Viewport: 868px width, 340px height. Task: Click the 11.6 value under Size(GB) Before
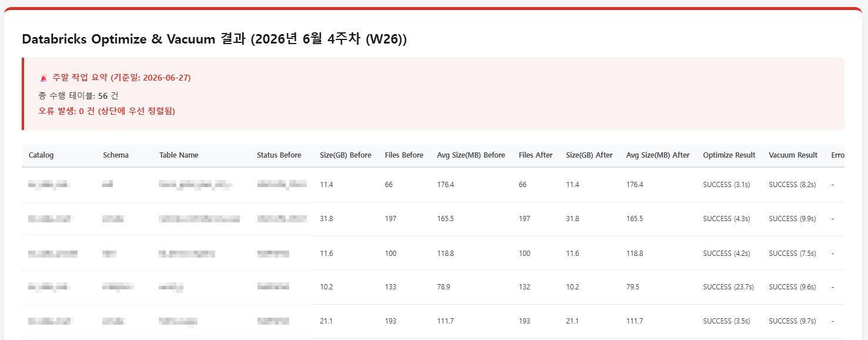pyautogui.click(x=326, y=254)
